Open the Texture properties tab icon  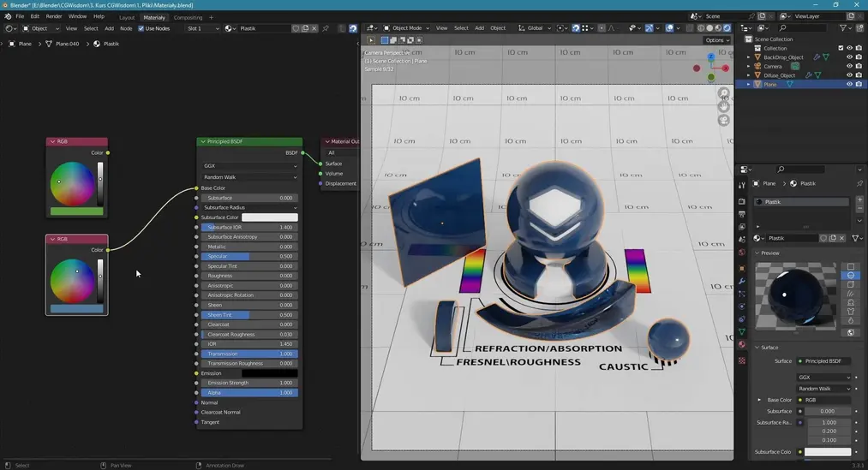pos(742,361)
